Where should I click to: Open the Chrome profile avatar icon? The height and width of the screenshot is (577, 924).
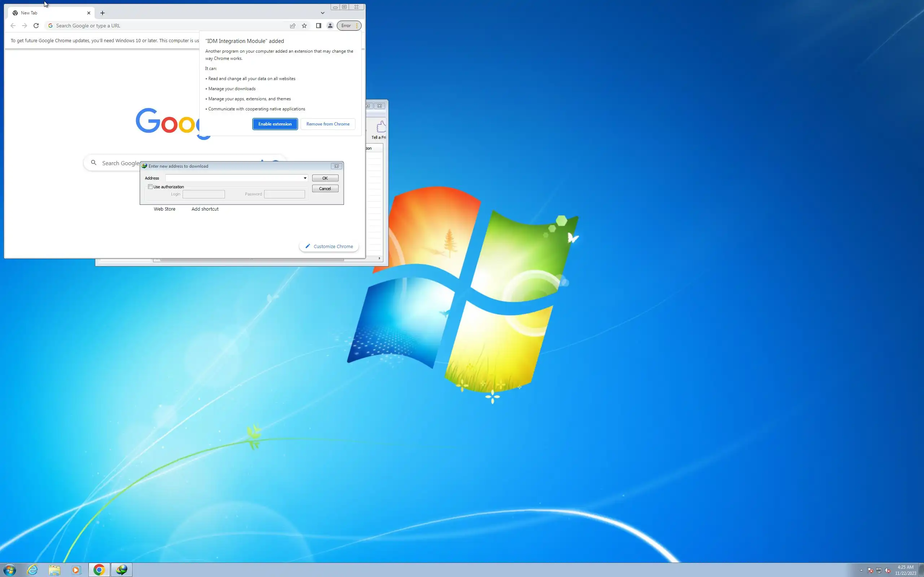[x=330, y=26]
